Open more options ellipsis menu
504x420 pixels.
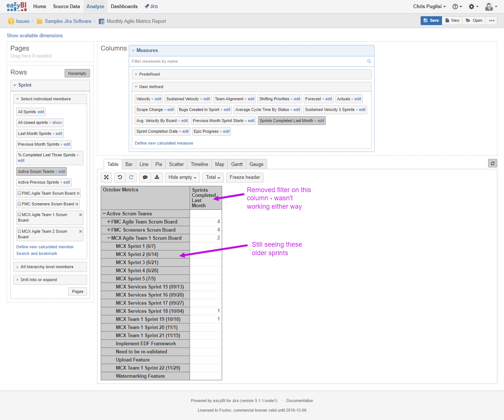491,21
